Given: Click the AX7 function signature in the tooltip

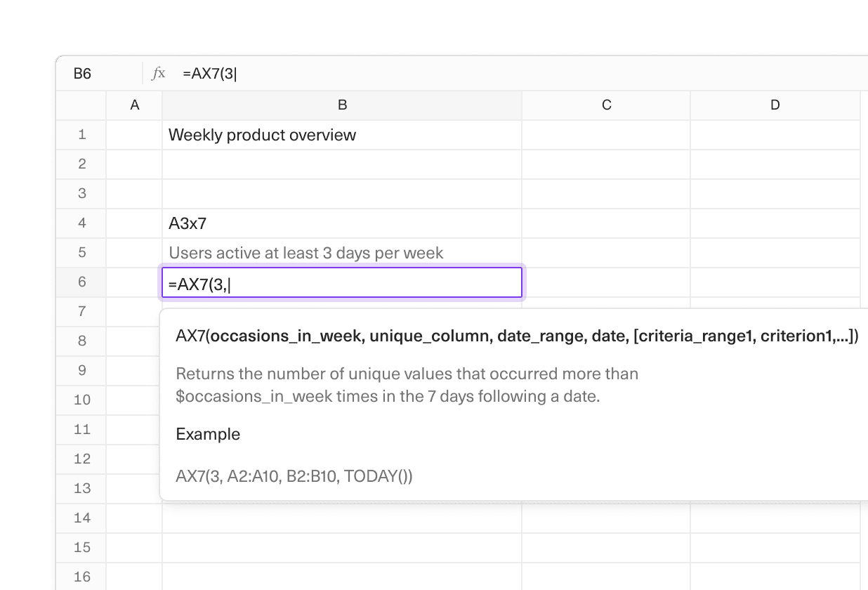Looking at the screenshot, I should [516, 336].
